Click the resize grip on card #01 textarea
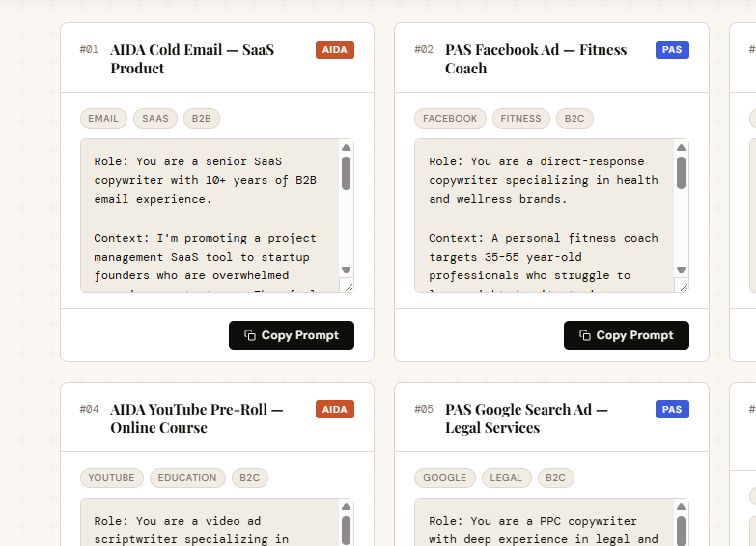The height and width of the screenshot is (546, 756). (x=349, y=287)
